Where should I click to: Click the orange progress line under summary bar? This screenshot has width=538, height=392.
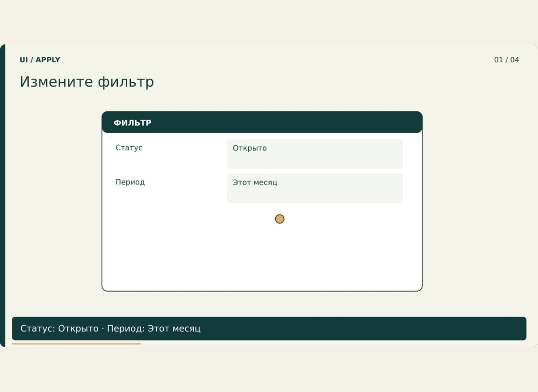click(x=76, y=343)
